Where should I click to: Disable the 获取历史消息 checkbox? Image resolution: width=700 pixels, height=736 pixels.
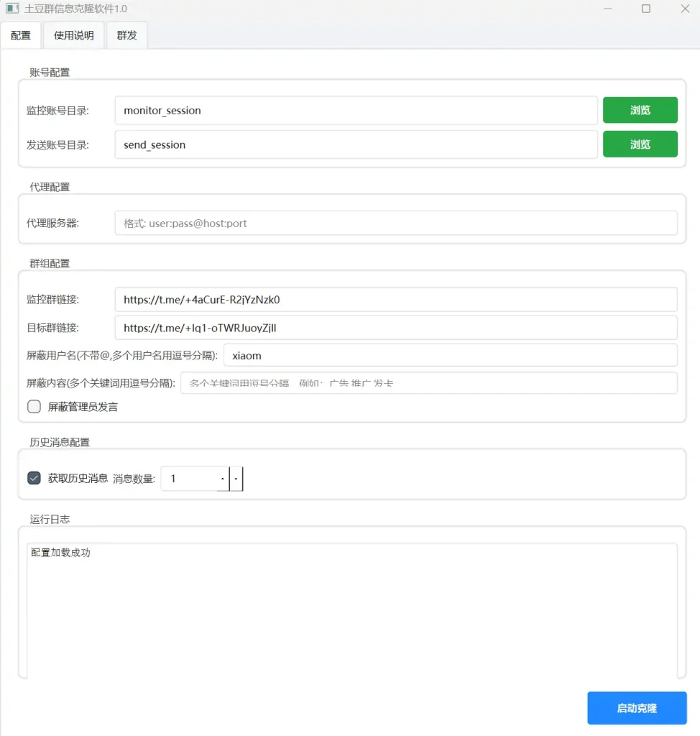coord(33,477)
